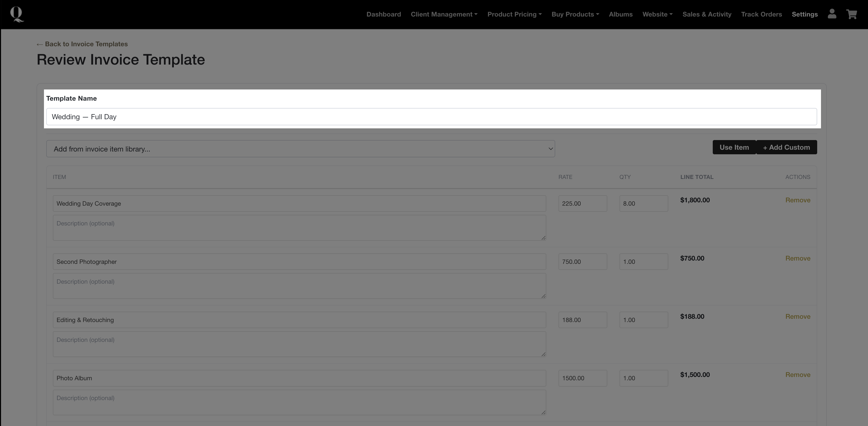Click the Template Name input field
This screenshot has width=868, height=426.
pyautogui.click(x=431, y=117)
